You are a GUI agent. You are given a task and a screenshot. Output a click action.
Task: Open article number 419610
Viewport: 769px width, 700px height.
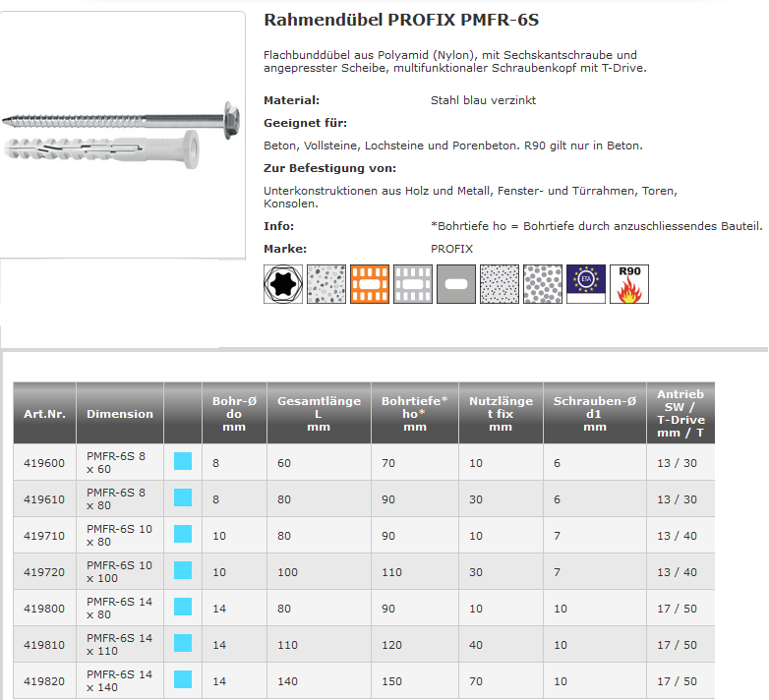(x=44, y=499)
